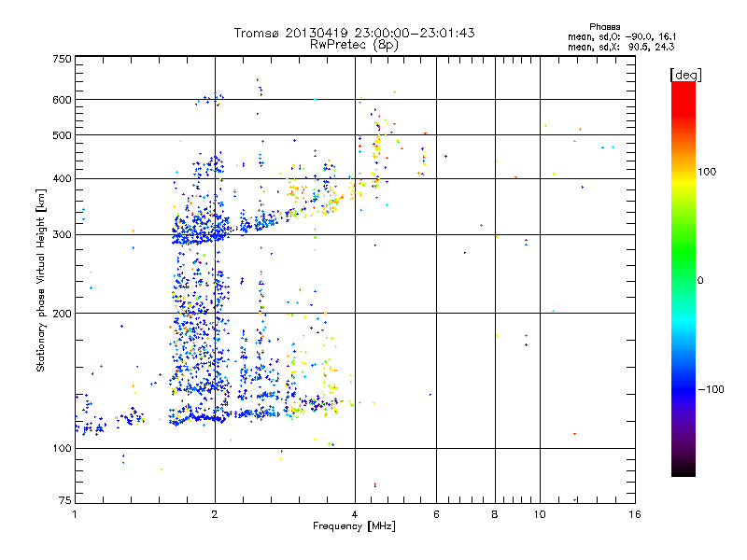Screen dimensions: 747x560
Task: Click the y-axis tick label "400"
Action: 62,178
